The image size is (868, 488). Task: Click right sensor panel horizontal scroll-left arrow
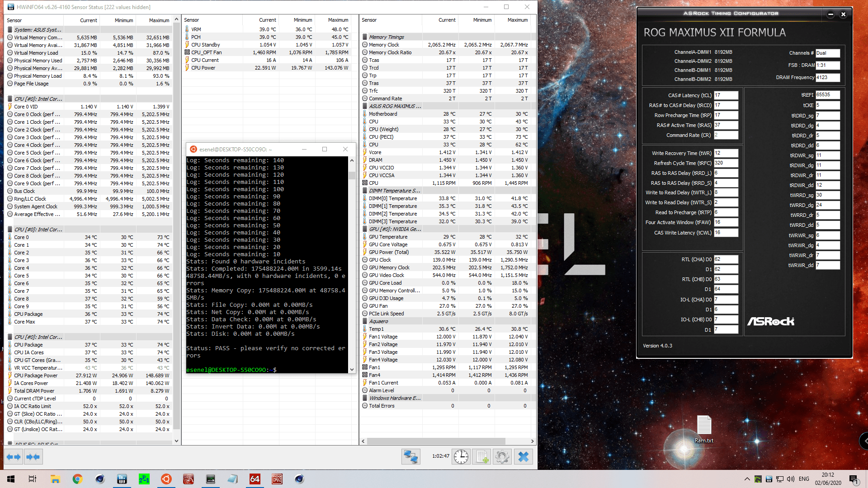coord(363,441)
